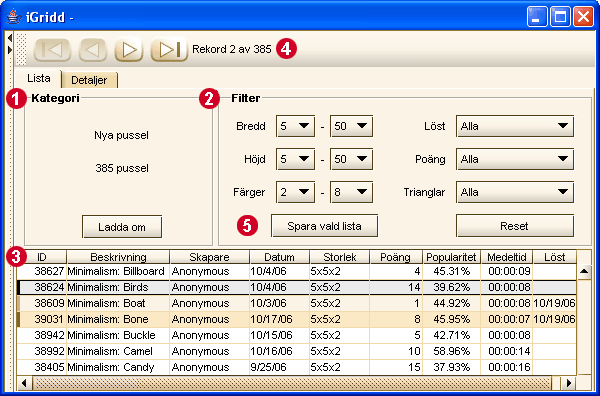Select row Minimalism: Camel

pyautogui.click(x=297, y=351)
